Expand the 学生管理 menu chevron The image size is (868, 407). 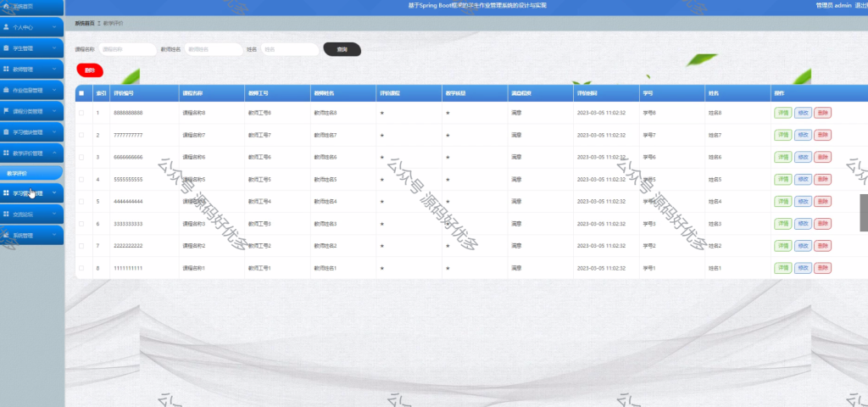(x=54, y=48)
